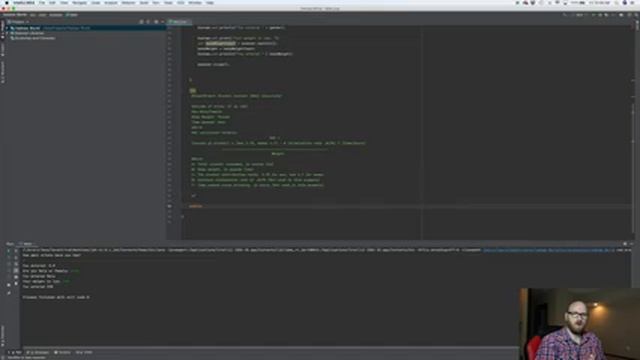Click the down arrow in Run console
Image resolution: width=640 pixels, height=360 pixels.
coord(16,258)
